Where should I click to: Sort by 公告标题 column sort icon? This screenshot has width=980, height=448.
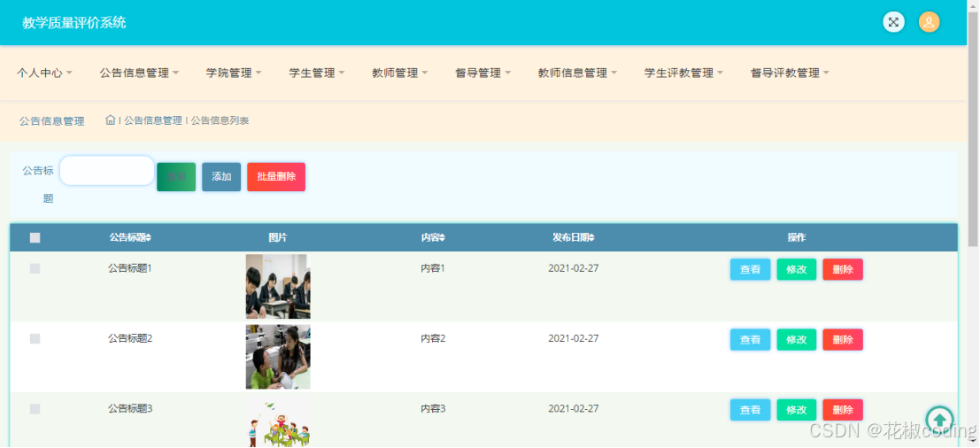click(149, 238)
